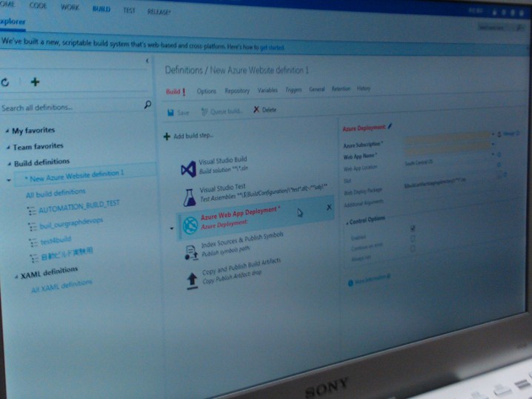Click the Visual Studio Test flask icon

tap(190, 197)
